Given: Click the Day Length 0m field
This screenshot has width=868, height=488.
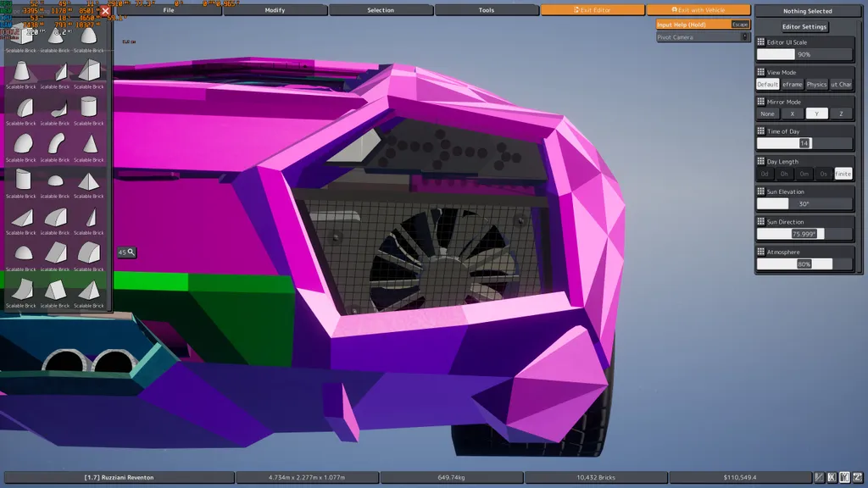Looking at the screenshot, I should point(804,174).
